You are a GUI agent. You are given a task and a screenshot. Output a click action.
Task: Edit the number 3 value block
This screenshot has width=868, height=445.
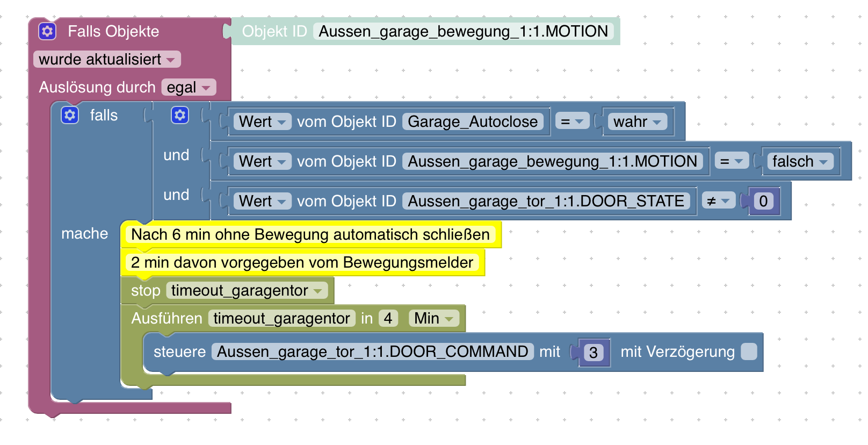594,352
